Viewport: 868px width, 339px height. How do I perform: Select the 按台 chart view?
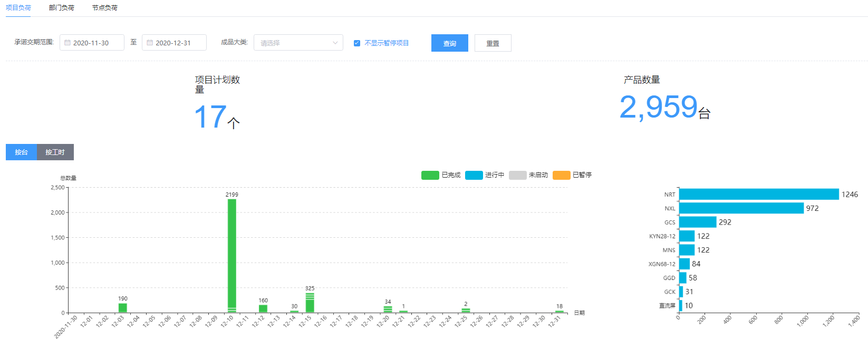pos(21,152)
